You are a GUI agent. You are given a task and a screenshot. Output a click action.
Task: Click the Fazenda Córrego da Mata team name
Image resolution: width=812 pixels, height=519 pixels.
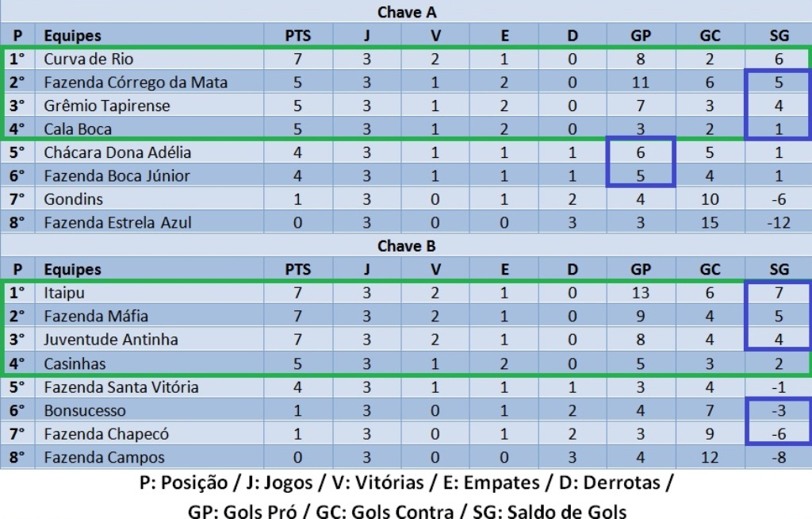pyautogui.click(x=136, y=82)
